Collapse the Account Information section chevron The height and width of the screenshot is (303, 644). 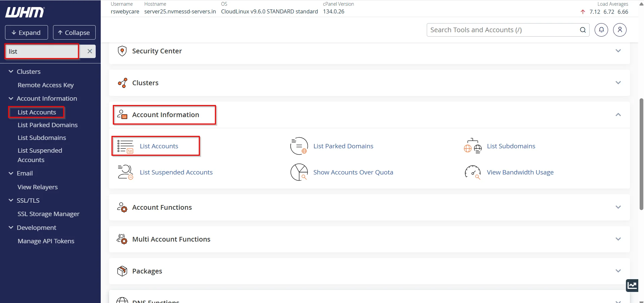pos(618,115)
